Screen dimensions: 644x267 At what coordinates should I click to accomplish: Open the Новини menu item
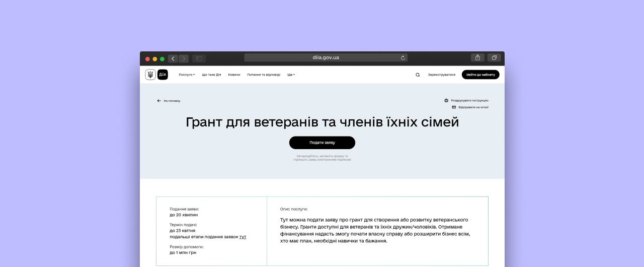(234, 75)
